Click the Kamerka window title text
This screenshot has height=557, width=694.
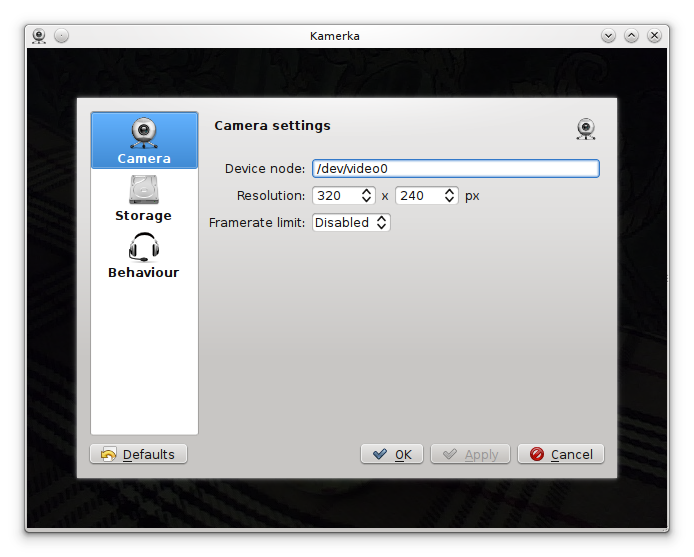click(335, 36)
